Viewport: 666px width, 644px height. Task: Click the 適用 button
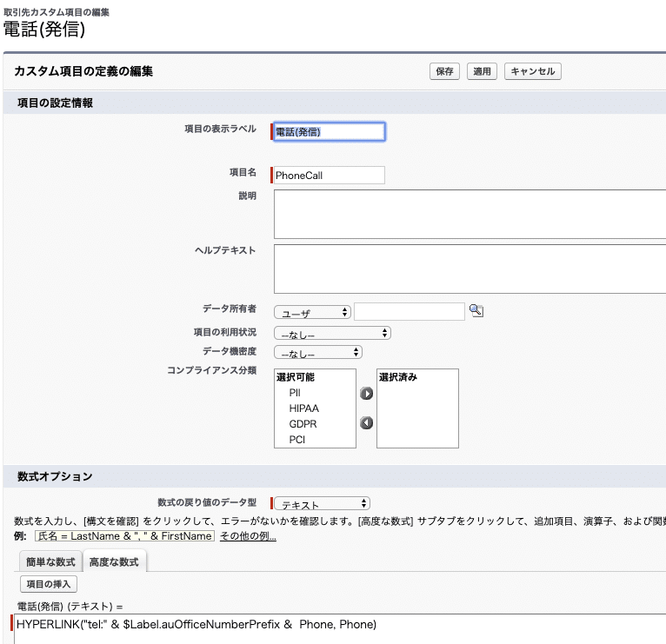[482, 71]
